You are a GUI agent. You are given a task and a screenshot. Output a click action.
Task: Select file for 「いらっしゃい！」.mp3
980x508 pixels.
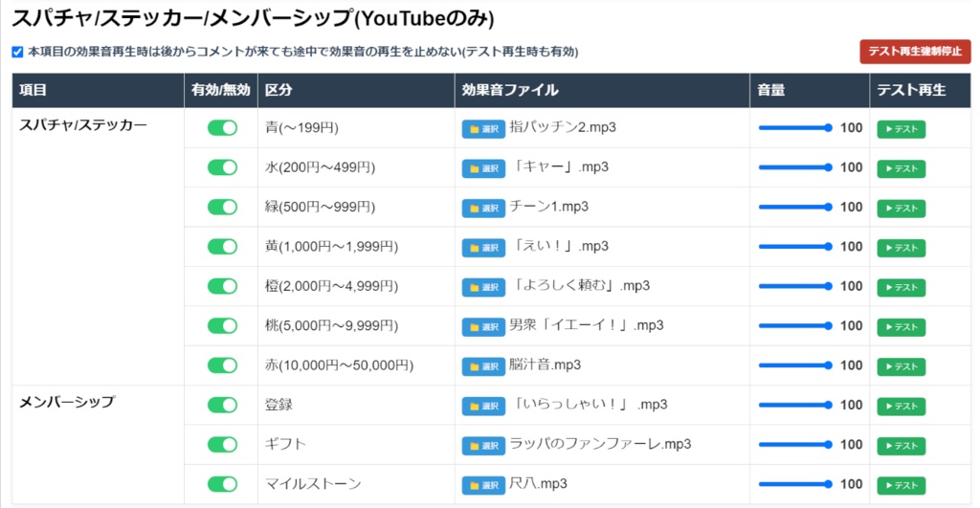coord(483,406)
